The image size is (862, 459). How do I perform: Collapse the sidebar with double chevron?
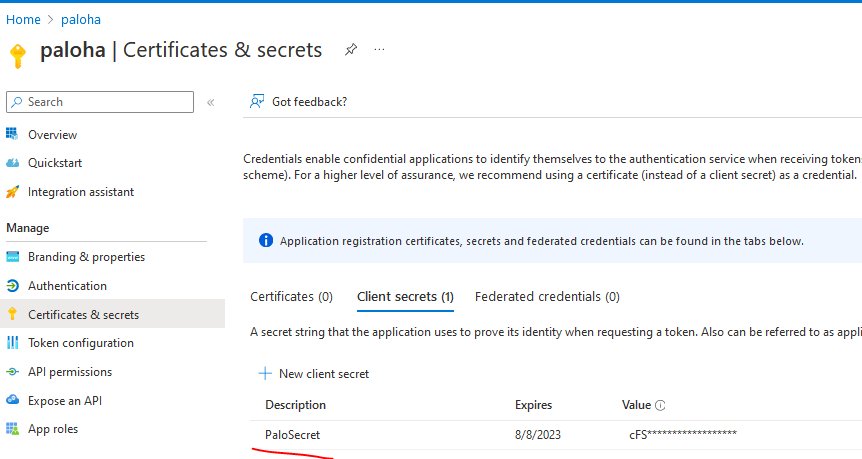tap(210, 102)
